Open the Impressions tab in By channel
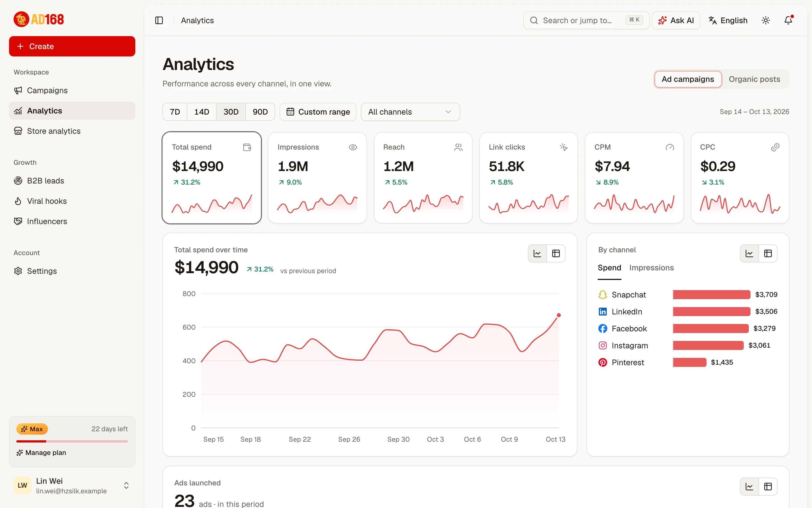812x508 pixels. (651, 268)
